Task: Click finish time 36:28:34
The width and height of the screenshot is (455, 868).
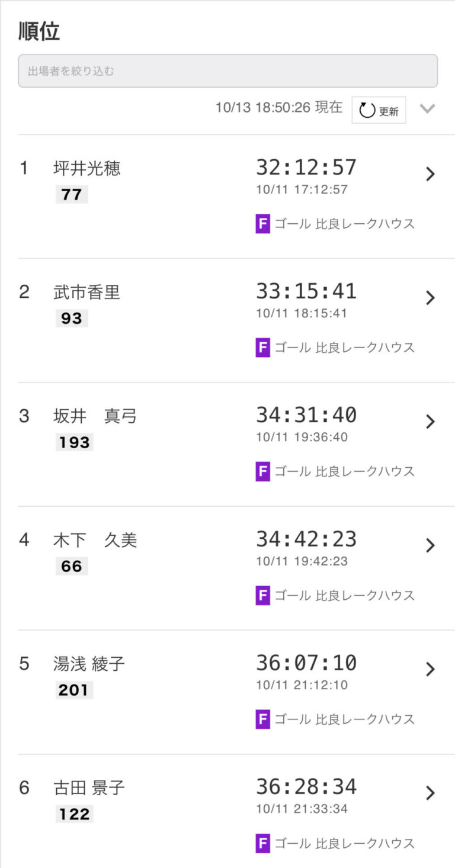Action: [306, 787]
